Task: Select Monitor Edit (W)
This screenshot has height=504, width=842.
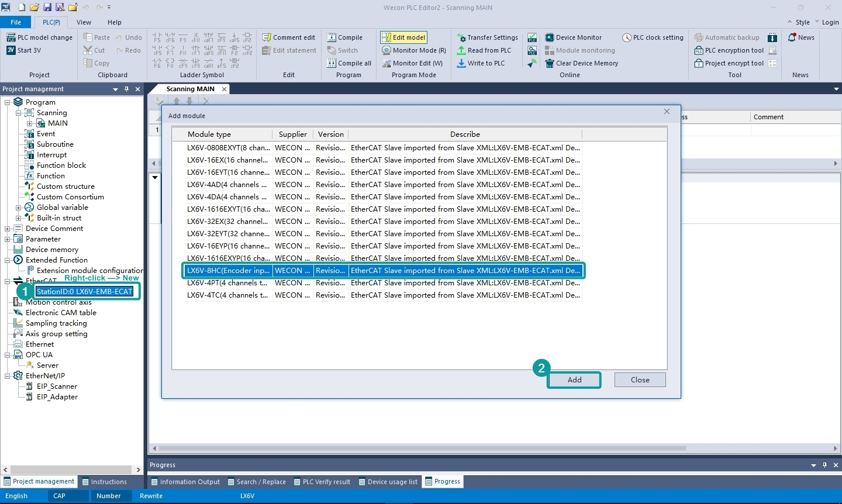Action: tap(412, 63)
